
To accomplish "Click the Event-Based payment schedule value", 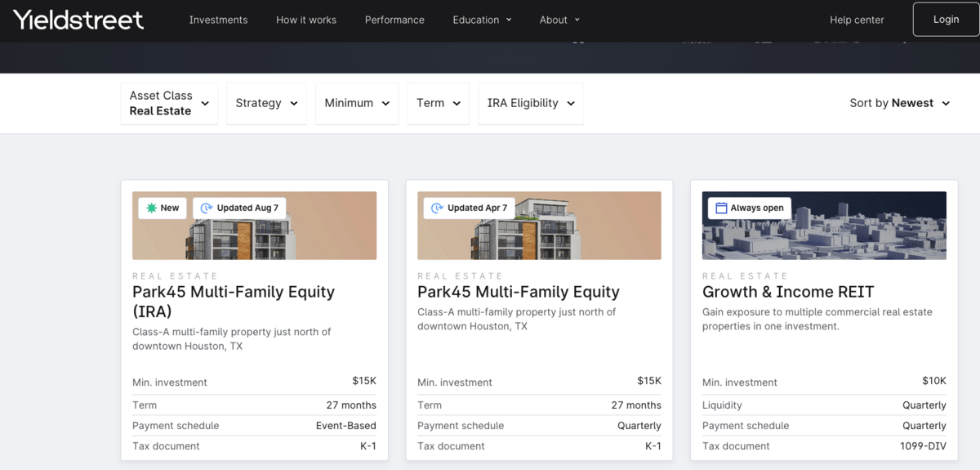I will pyautogui.click(x=346, y=426).
